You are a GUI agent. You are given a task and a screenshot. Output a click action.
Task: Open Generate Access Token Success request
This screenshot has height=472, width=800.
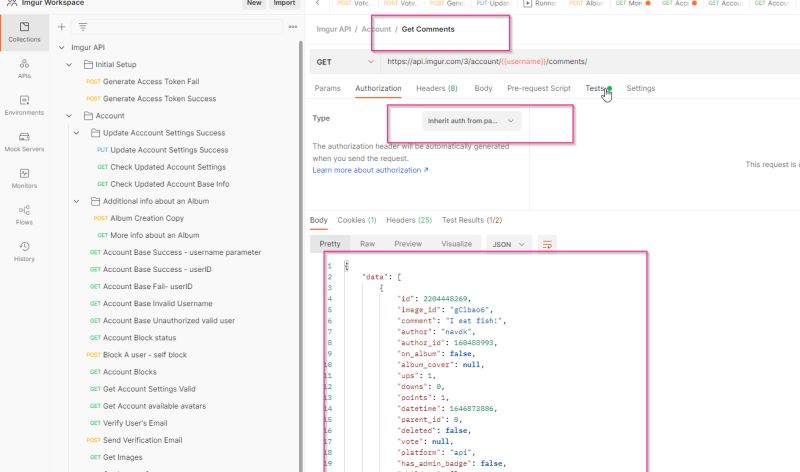click(151, 99)
